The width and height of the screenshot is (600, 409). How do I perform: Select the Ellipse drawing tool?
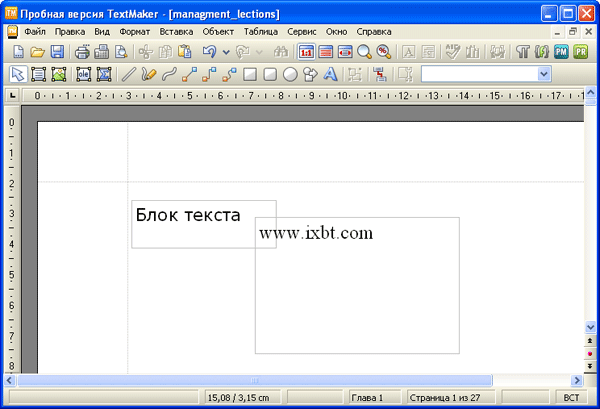[x=289, y=74]
